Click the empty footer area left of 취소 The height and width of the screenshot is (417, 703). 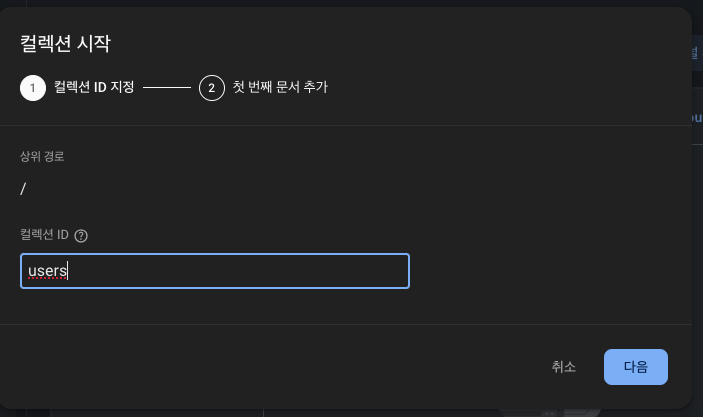tap(269, 367)
